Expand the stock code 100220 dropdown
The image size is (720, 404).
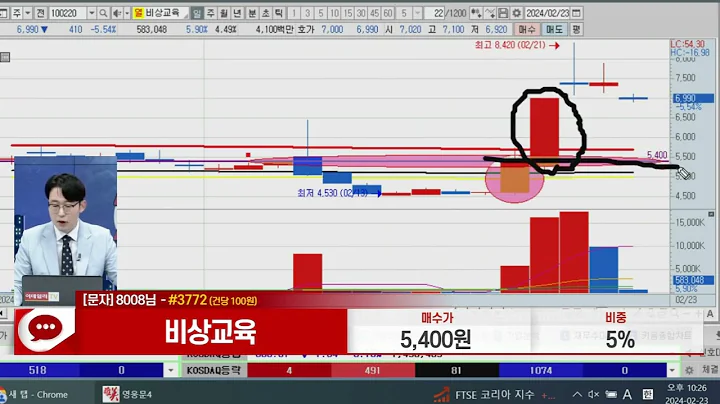tap(92, 13)
